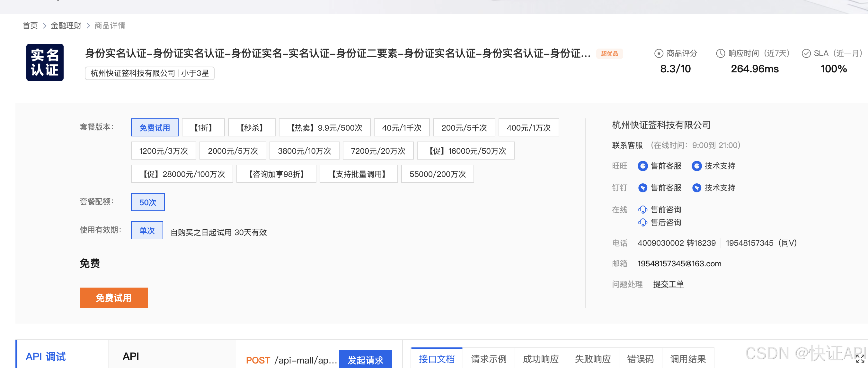
Task: Open online 售前咨询 headset icon
Action: point(642,210)
